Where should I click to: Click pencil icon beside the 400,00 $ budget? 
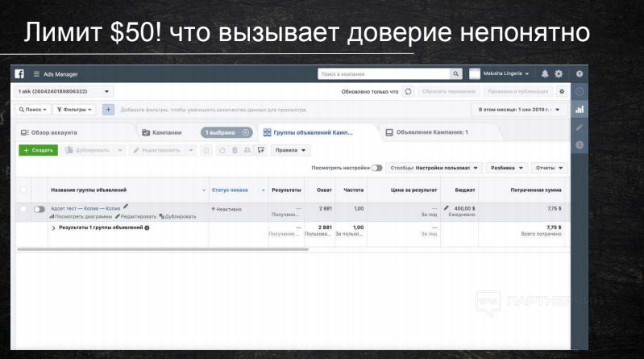point(447,208)
